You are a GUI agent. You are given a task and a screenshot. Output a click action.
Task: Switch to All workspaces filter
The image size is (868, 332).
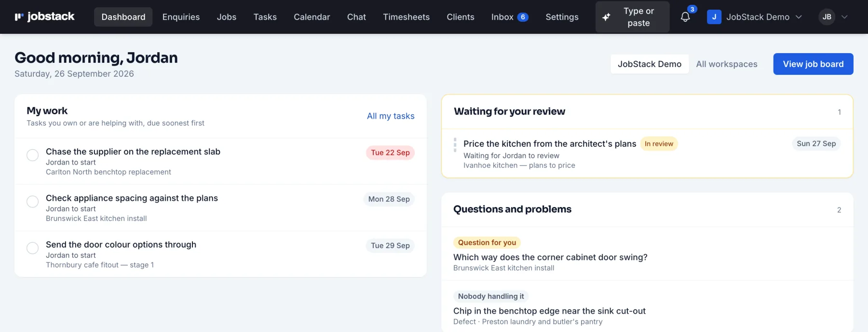point(727,64)
